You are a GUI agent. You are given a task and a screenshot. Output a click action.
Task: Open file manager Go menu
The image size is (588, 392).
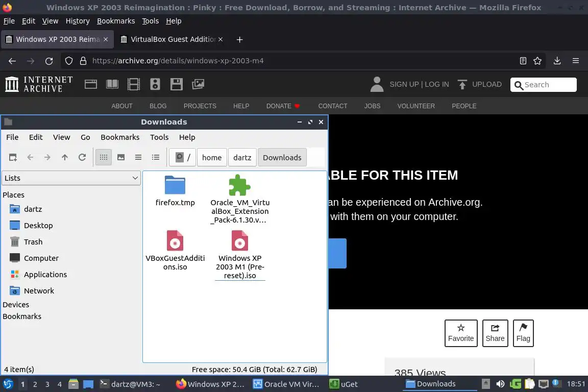[86, 137]
